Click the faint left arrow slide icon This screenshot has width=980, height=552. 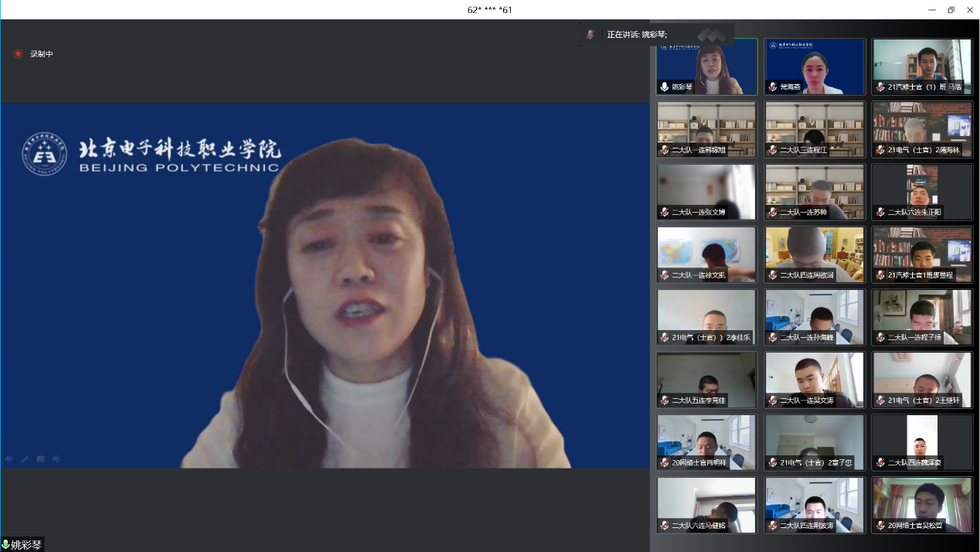click(x=9, y=459)
